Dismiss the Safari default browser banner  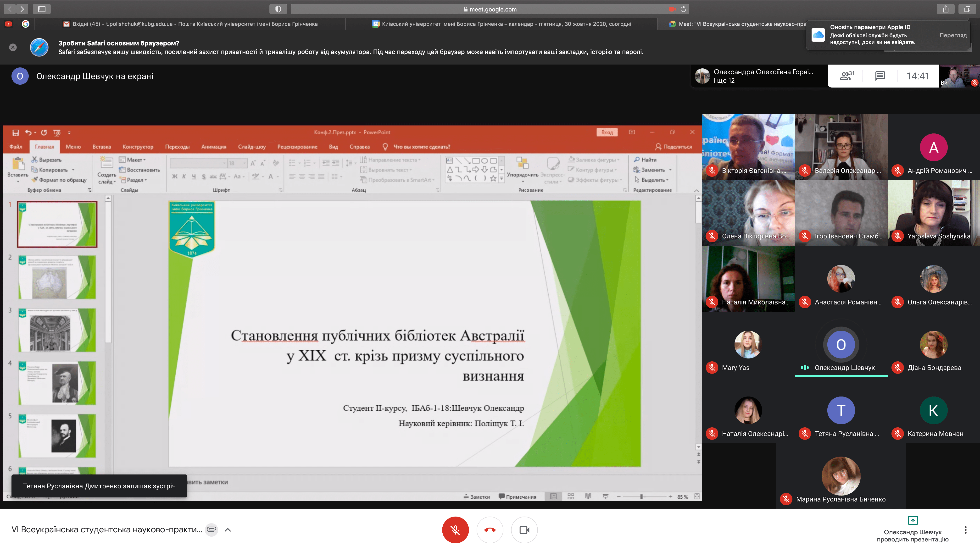13,47
